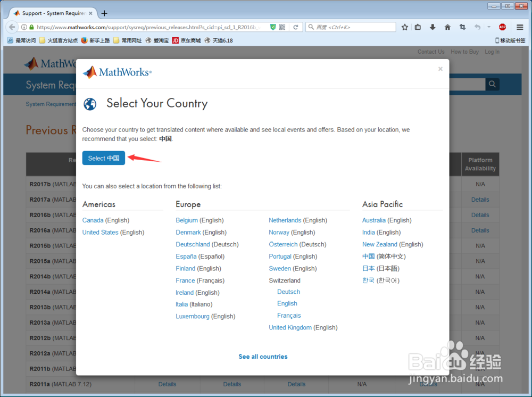This screenshot has height=397, width=532.
Task: Open the 移动版书签 mobile bookmarks
Action: point(510,40)
